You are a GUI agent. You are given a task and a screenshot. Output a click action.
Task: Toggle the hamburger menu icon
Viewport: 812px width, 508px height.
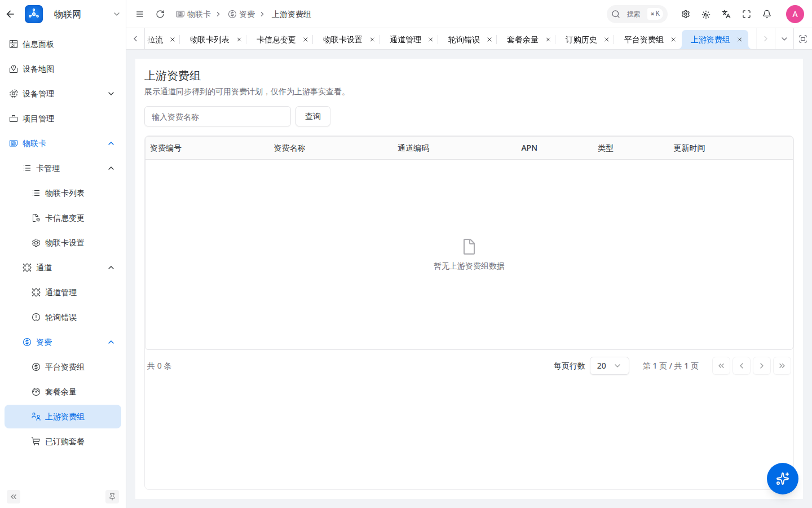(140, 14)
